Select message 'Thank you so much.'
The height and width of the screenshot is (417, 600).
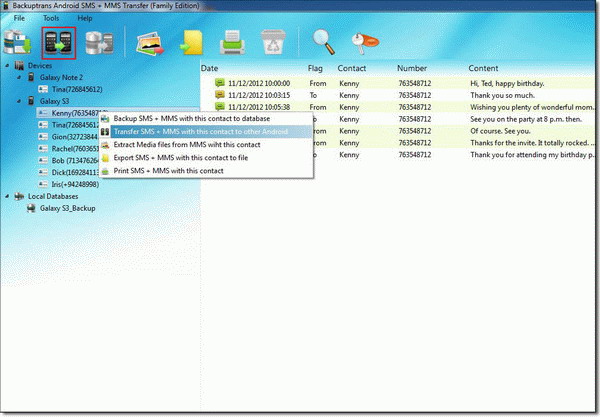[502, 95]
